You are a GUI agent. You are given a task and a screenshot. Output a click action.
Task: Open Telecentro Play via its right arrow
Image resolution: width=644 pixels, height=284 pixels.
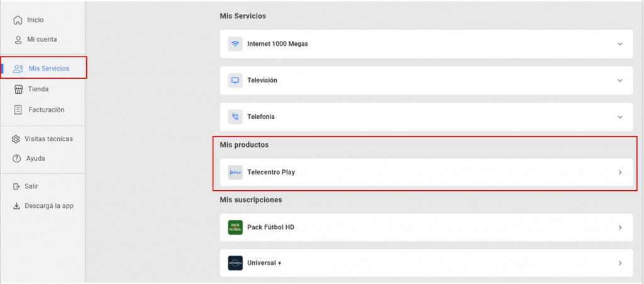[x=620, y=173]
